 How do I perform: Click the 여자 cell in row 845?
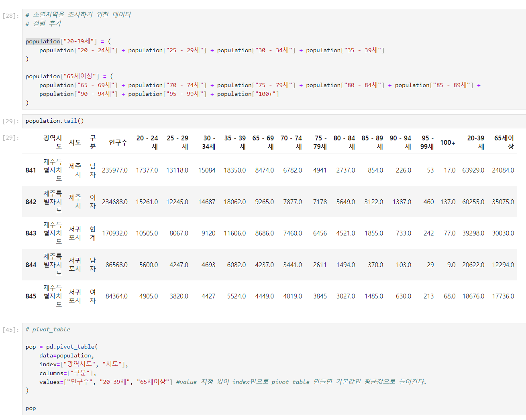click(93, 296)
